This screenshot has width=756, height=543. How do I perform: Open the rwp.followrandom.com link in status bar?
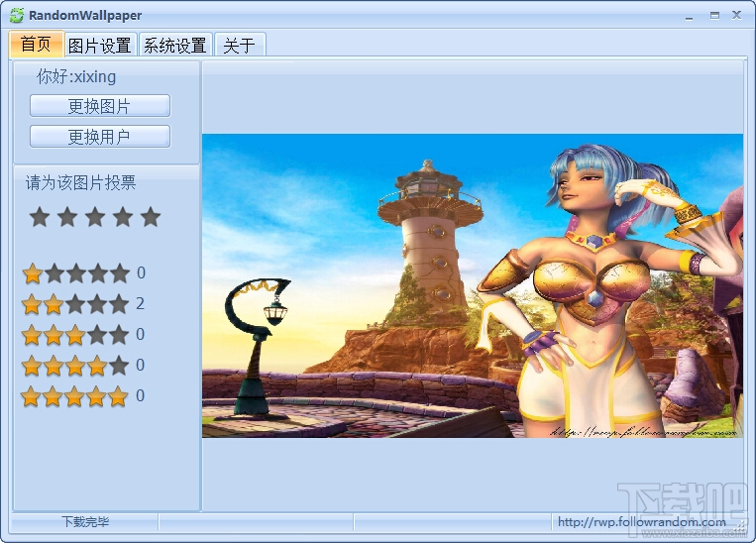click(x=642, y=522)
